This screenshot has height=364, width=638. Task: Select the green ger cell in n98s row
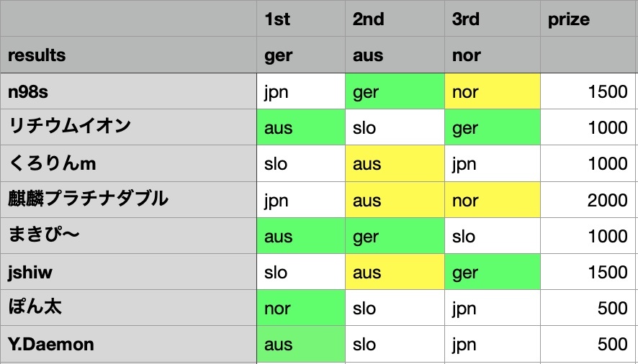click(395, 91)
